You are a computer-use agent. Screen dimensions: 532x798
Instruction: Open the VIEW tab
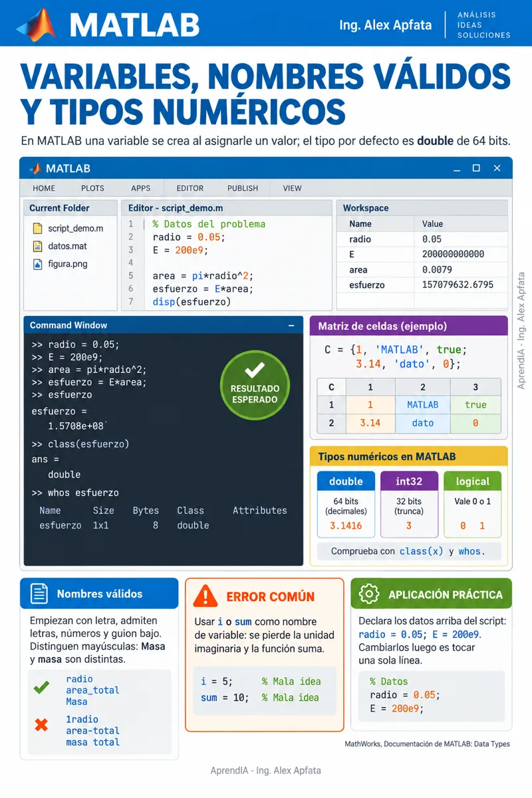(292, 188)
